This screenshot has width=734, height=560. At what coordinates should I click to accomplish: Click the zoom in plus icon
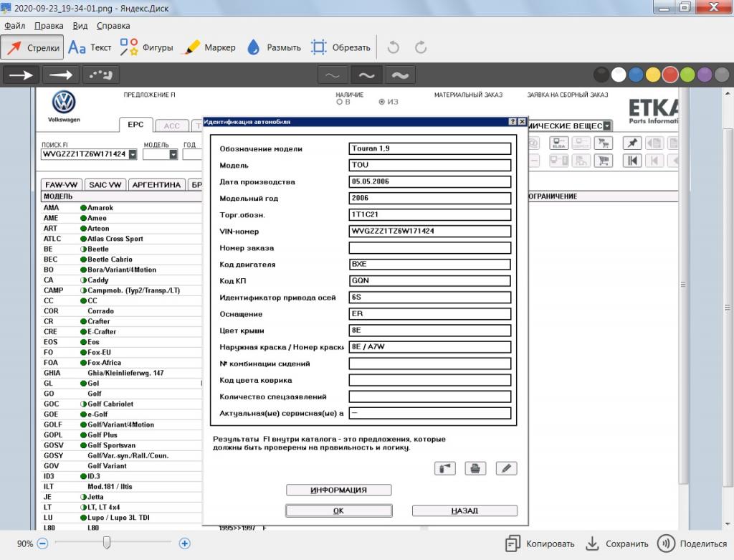coord(184,544)
